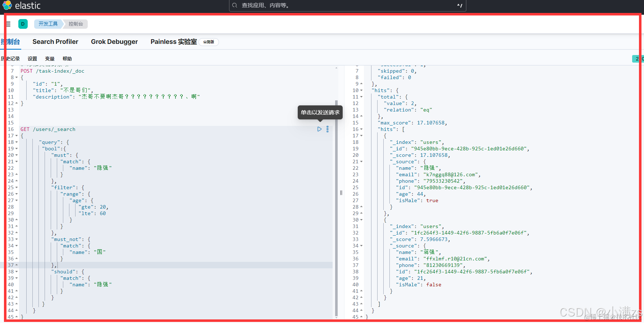The height and width of the screenshot is (323, 644).
Task: Switch to the 控制台 tab
Action: tap(10, 42)
